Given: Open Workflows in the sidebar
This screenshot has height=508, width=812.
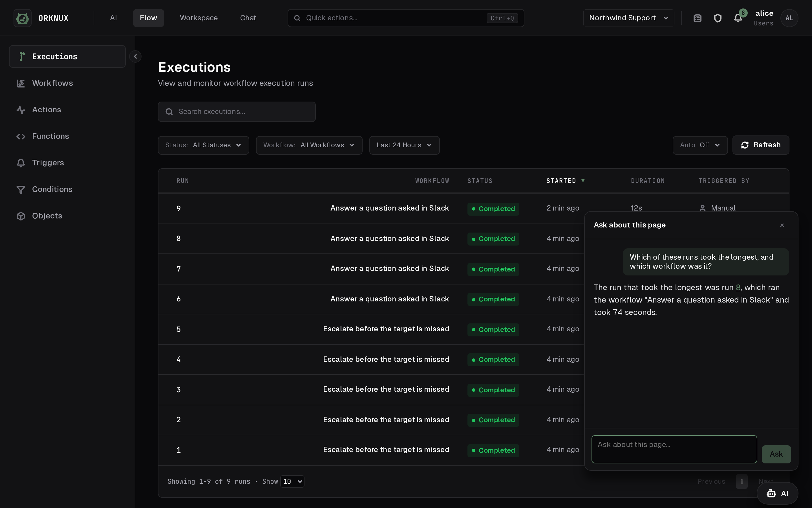Looking at the screenshot, I should pyautogui.click(x=67, y=83).
